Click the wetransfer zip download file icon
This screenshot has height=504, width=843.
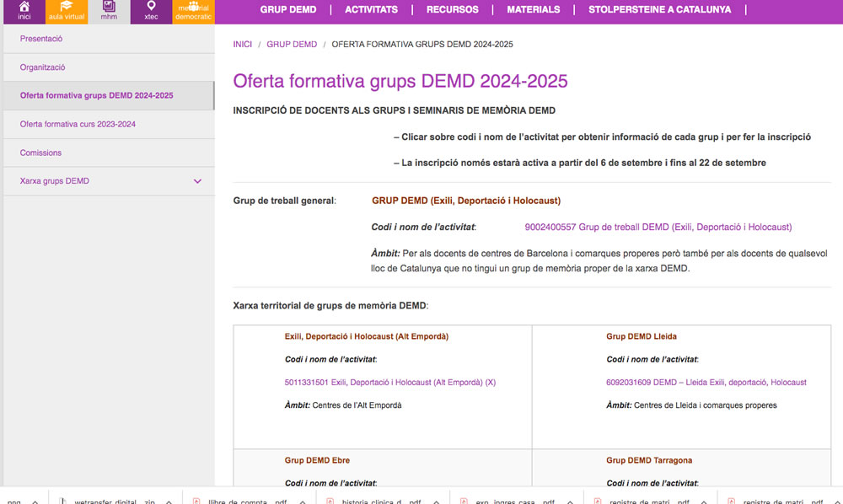62,501
